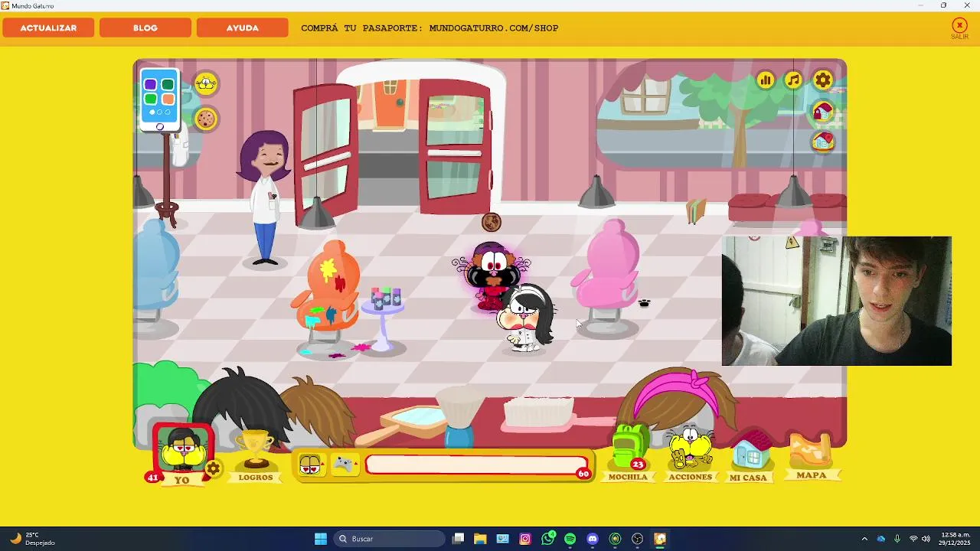
Task: Open the AYUDA help button
Action: (242, 28)
